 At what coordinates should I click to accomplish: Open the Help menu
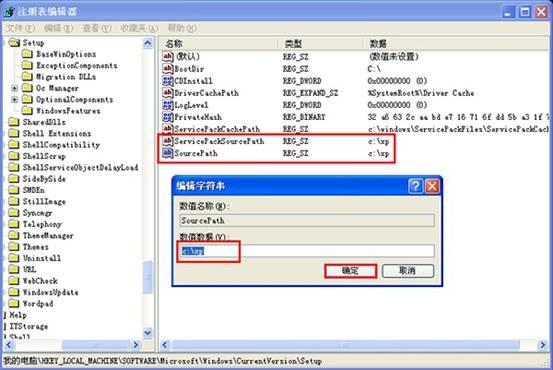(x=182, y=28)
